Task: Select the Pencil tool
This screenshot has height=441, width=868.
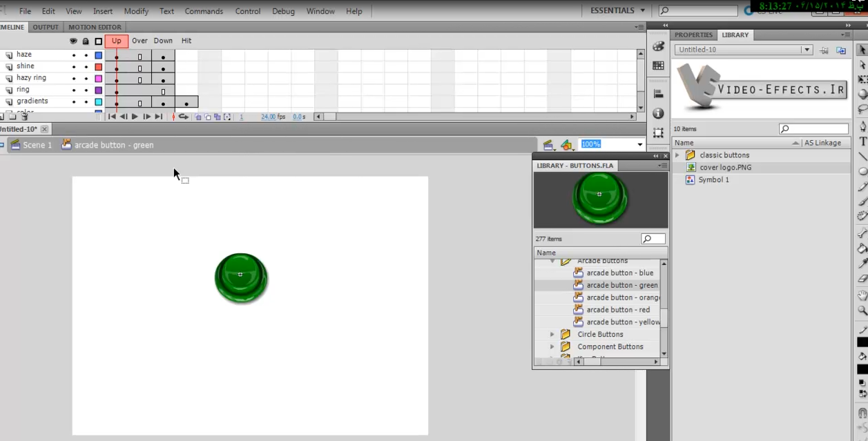Action: pyautogui.click(x=862, y=186)
